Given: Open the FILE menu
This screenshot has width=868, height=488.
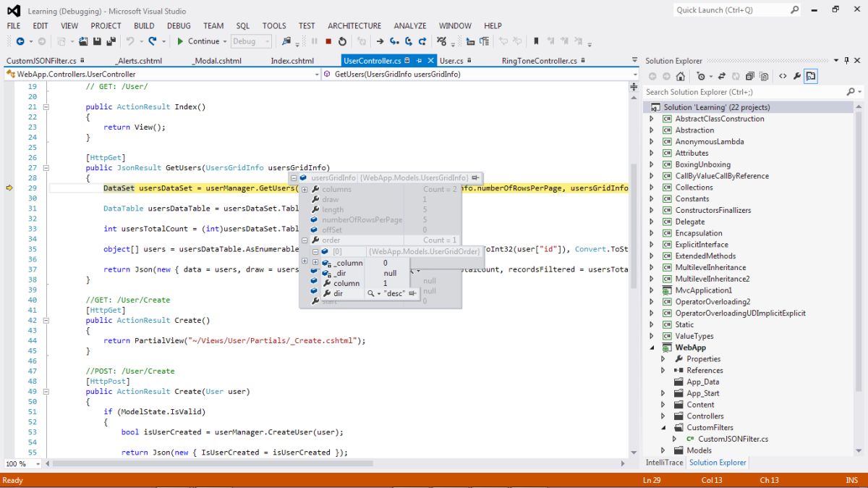Looking at the screenshot, I should click(x=14, y=25).
